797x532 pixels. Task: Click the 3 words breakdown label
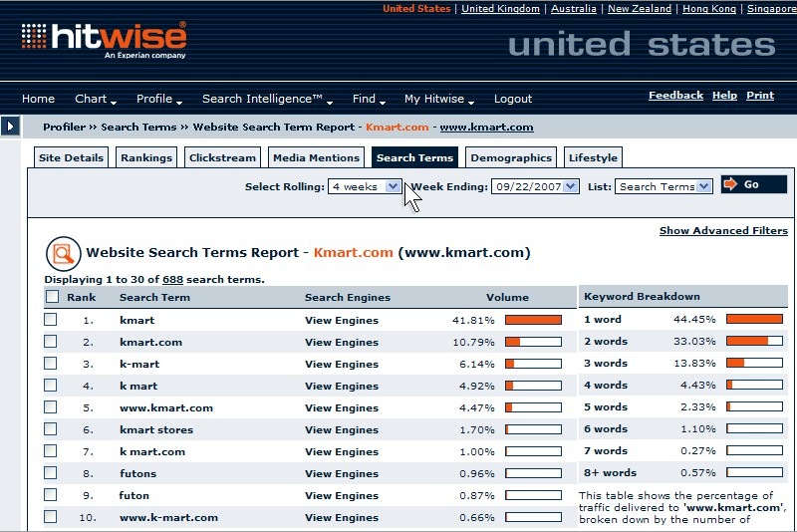pyautogui.click(x=606, y=364)
